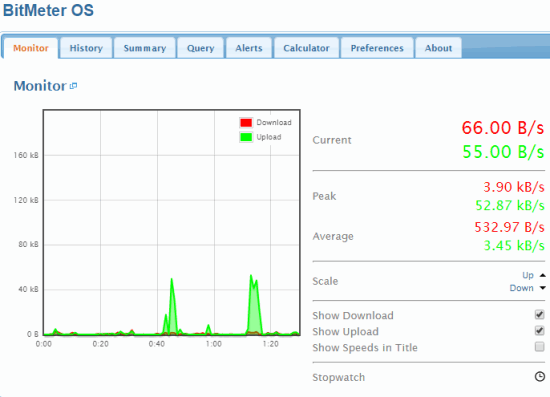
Task: Go to the Query tab
Action: coord(201,48)
